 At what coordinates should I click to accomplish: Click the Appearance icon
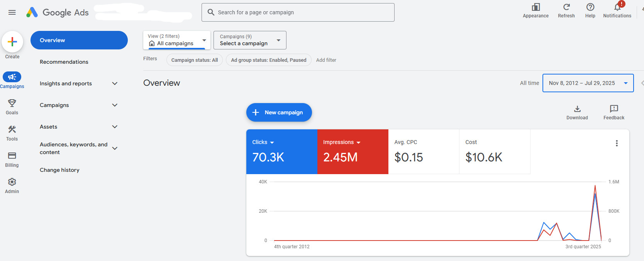(536, 7)
